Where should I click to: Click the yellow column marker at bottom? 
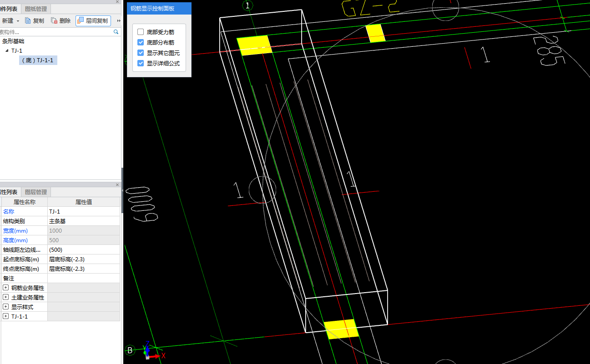[341, 329]
